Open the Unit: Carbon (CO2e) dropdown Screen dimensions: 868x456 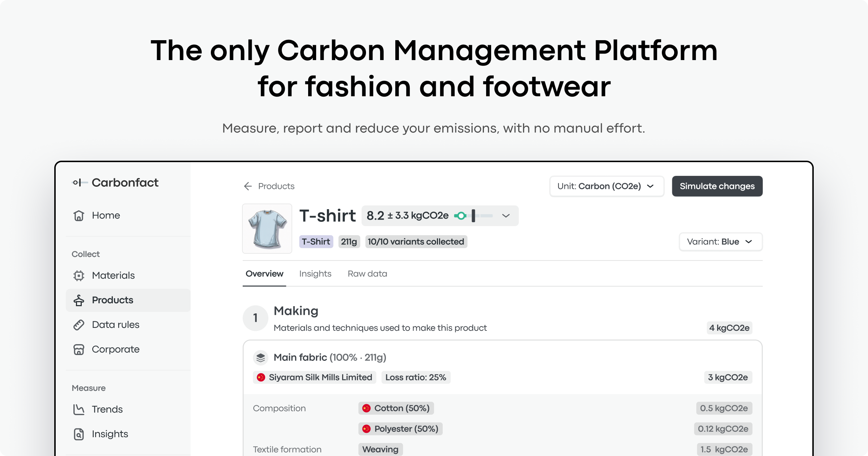[607, 186]
